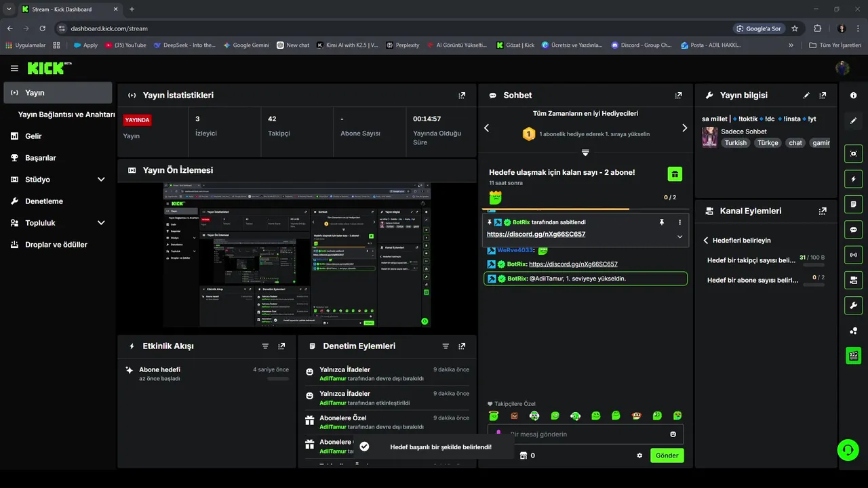Toggle the channel actions widget in sidebar
Viewport: 868px width, 488px height.
coord(853,280)
